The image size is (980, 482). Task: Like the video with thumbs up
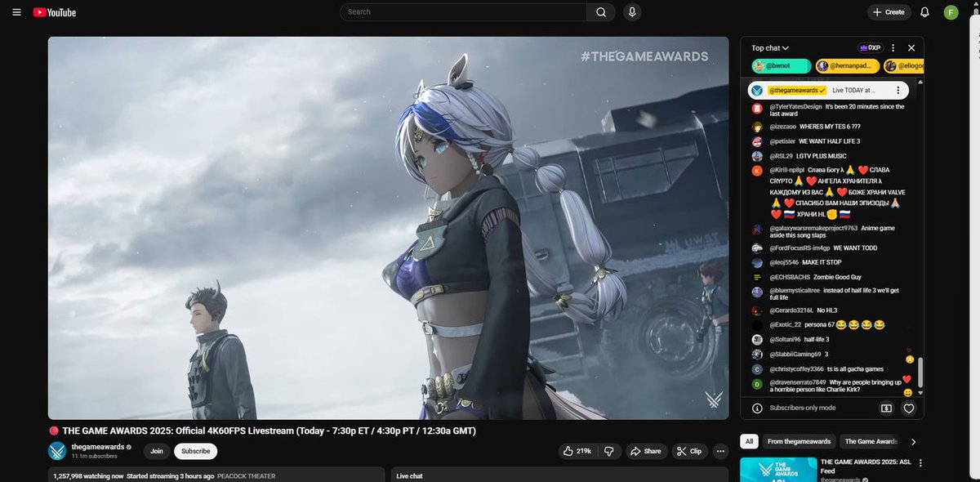(577, 451)
